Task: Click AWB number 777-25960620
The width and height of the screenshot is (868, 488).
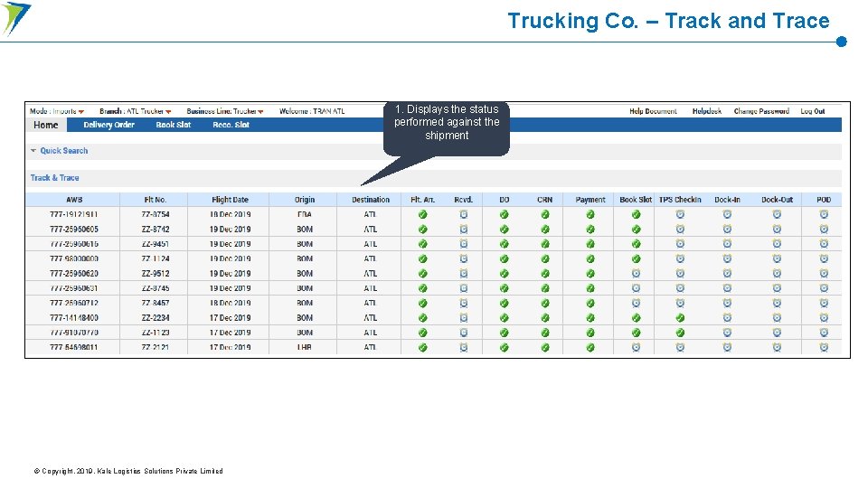Action: 74,273
